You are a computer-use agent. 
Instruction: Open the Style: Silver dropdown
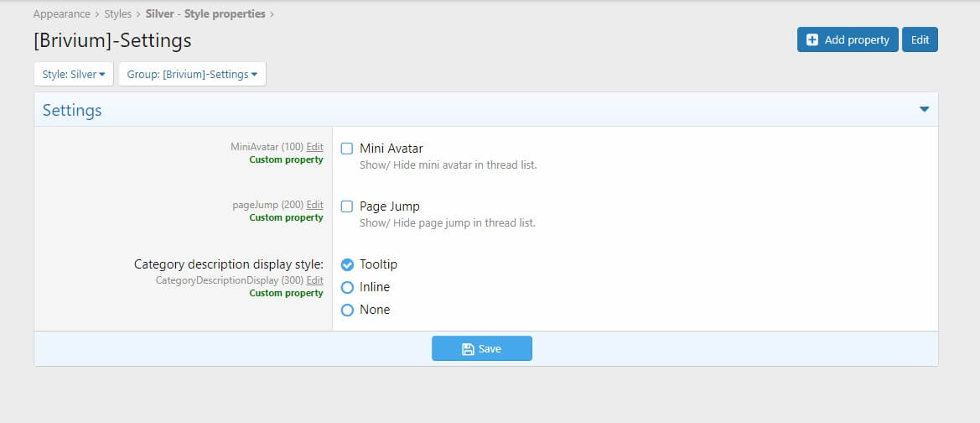pos(74,74)
